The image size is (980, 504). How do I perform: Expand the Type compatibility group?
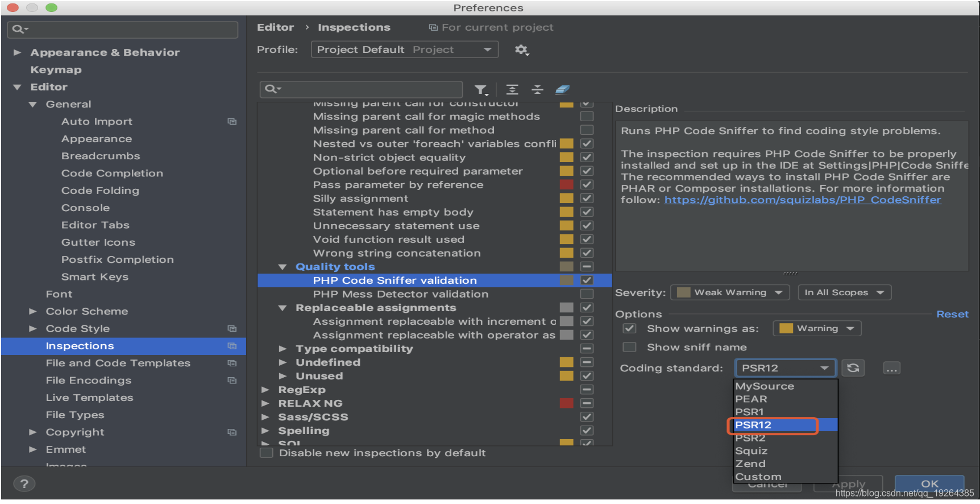pyautogui.click(x=283, y=349)
